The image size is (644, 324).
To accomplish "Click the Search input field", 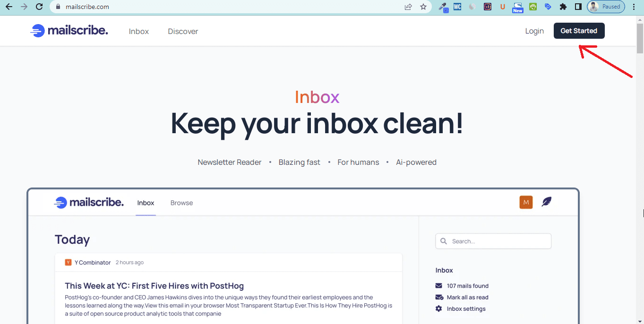I will [493, 241].
